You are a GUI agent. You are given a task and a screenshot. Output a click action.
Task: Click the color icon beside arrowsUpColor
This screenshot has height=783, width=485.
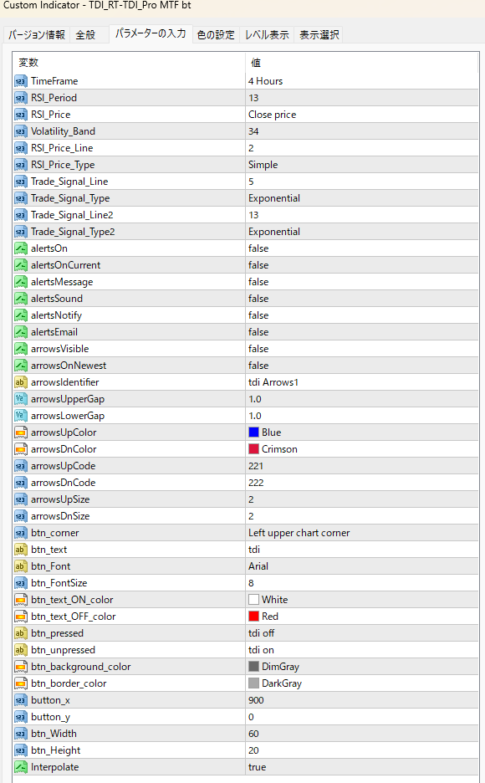pyautogui.click(x=20, y=432)
